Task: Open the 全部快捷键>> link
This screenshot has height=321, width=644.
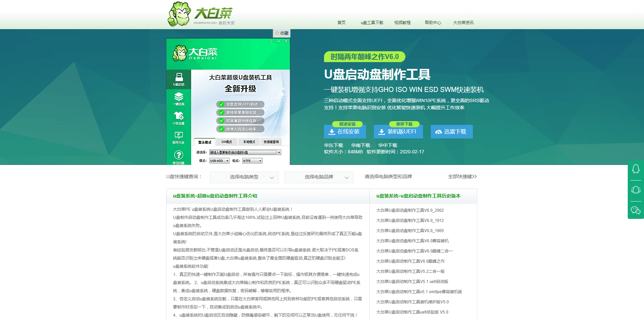Action: coord(462,176)
